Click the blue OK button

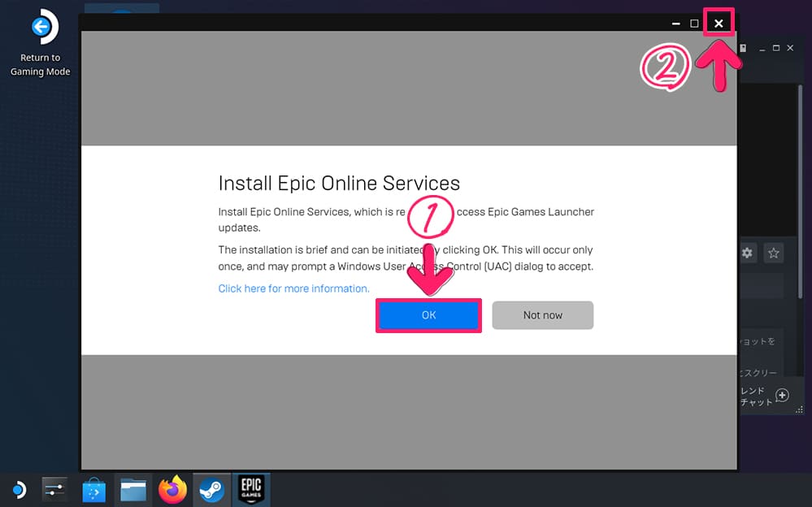click(x=429, y=315)
